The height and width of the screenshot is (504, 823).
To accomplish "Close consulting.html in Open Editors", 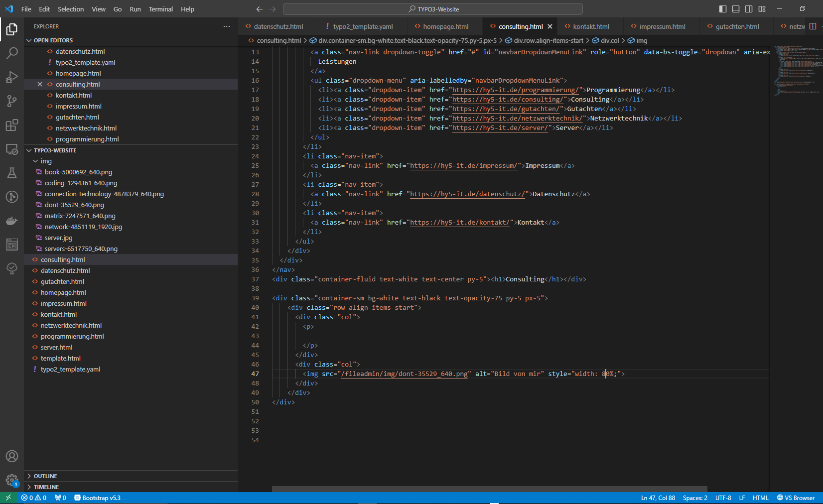I will tap(40, 84).
